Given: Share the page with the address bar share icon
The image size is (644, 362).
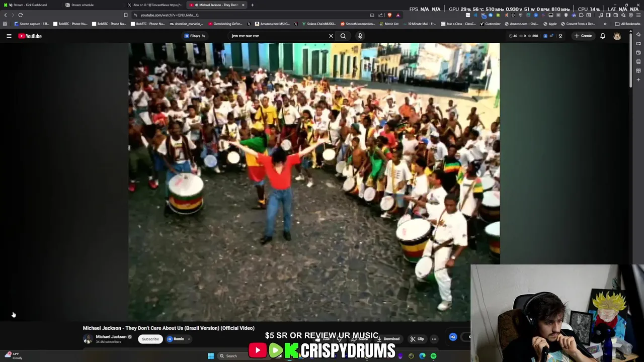Looking at the screenshot, I should pyautogui.click(x=380, y=15).
